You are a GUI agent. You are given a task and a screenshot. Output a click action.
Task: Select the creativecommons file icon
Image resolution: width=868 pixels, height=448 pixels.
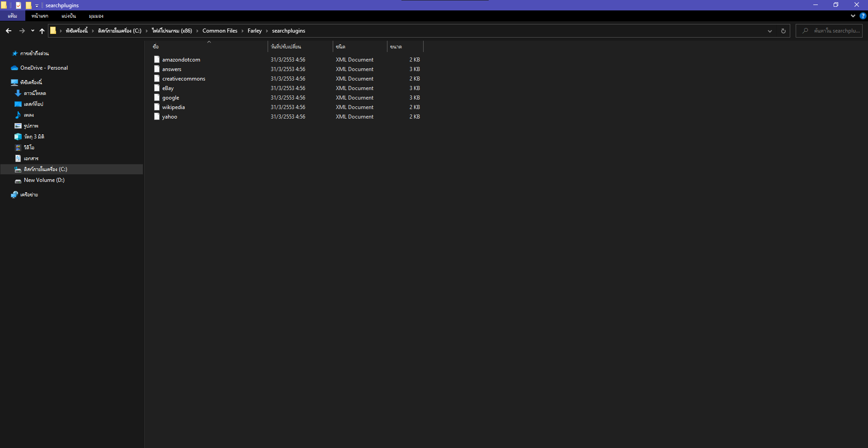157,79
